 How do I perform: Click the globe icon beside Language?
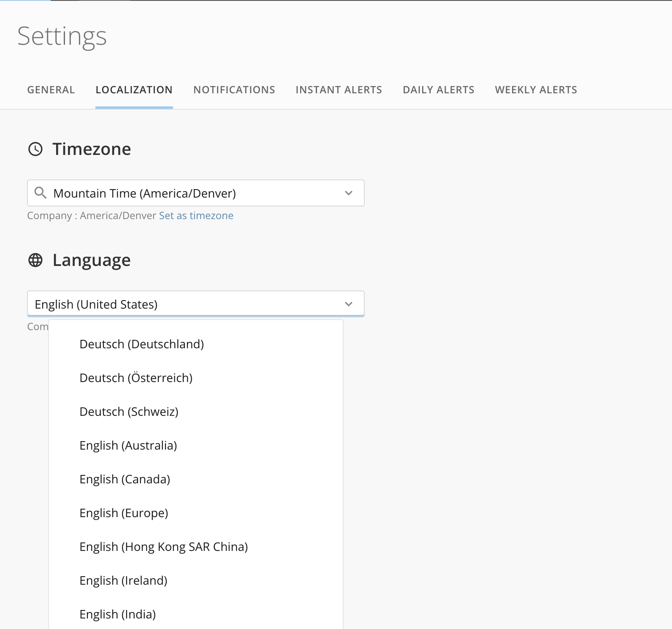coord(35,260)
